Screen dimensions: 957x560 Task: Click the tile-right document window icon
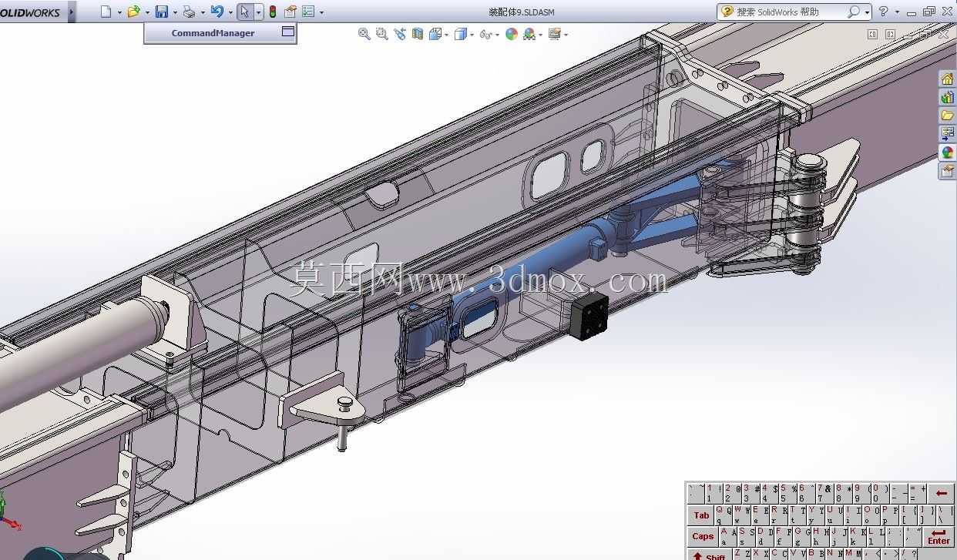coord(890,35)
